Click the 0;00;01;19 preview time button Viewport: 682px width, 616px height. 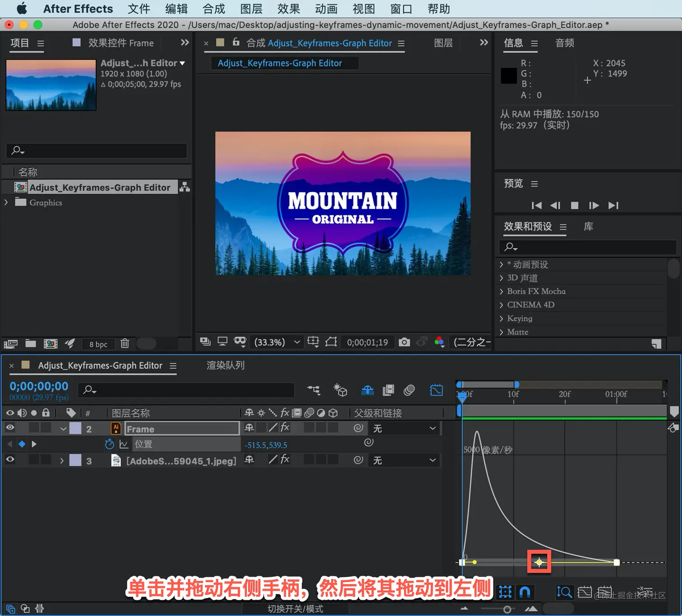pos(367,342)
